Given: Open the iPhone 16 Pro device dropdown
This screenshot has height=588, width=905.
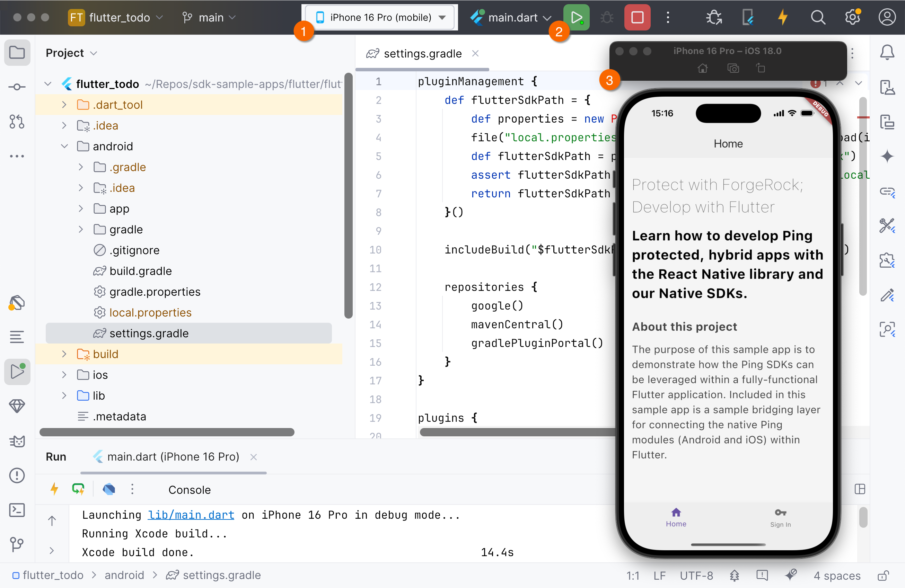Looking at the screenshot, I should click(380, 17).
